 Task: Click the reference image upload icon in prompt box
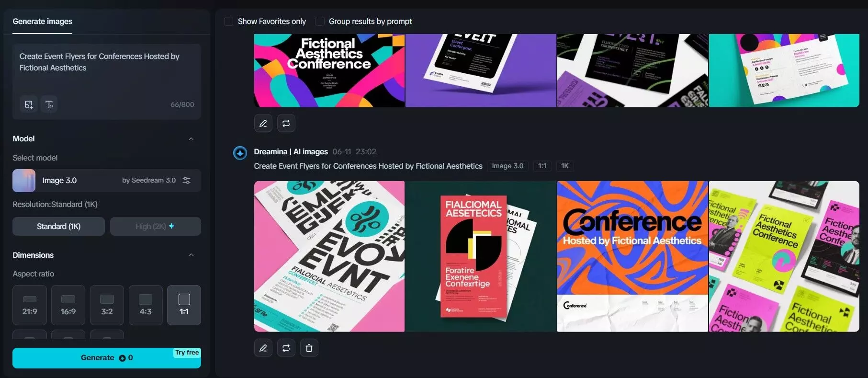point(29,104)
